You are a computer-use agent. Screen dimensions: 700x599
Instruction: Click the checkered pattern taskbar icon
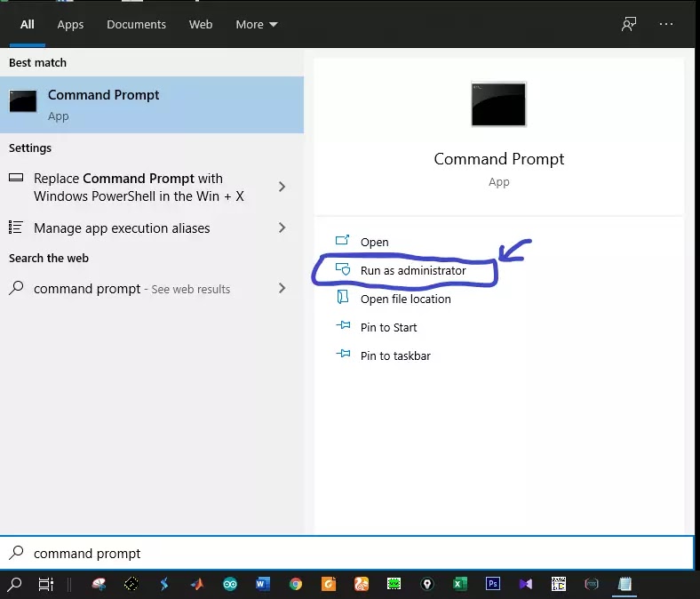pyautogui.click(x=559, y=584)
